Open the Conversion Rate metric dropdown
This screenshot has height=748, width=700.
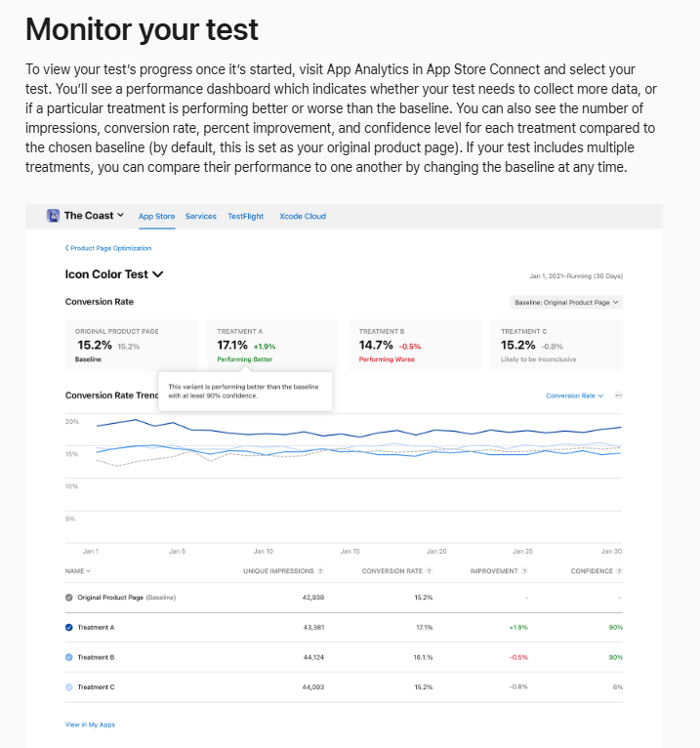pyautogui.click(x=574, y=395)
